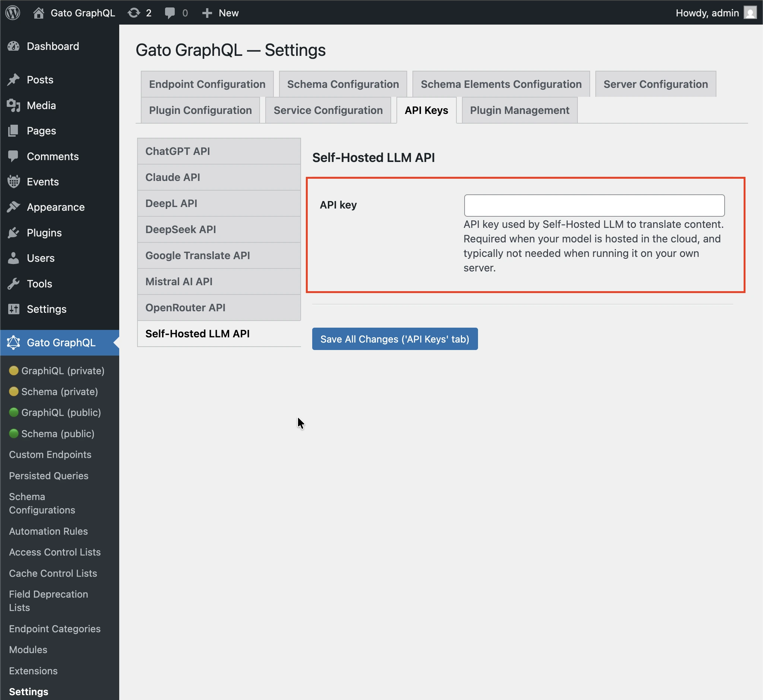The width and height of the screenshot is (763, 700).
Task: Click the Gato GraphQL hexagon icon
Action: (x=14, y=343)
